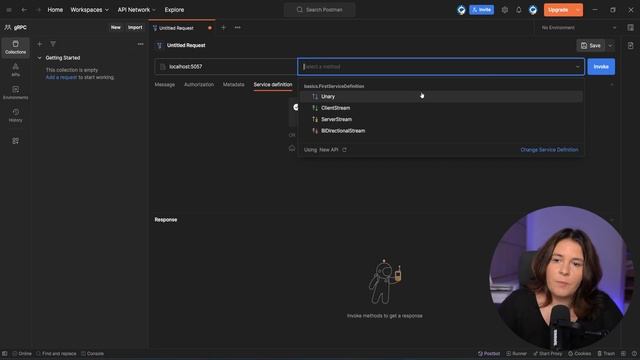Switch to the Authorization tab
Screen dimensions: 640x360
199,84
